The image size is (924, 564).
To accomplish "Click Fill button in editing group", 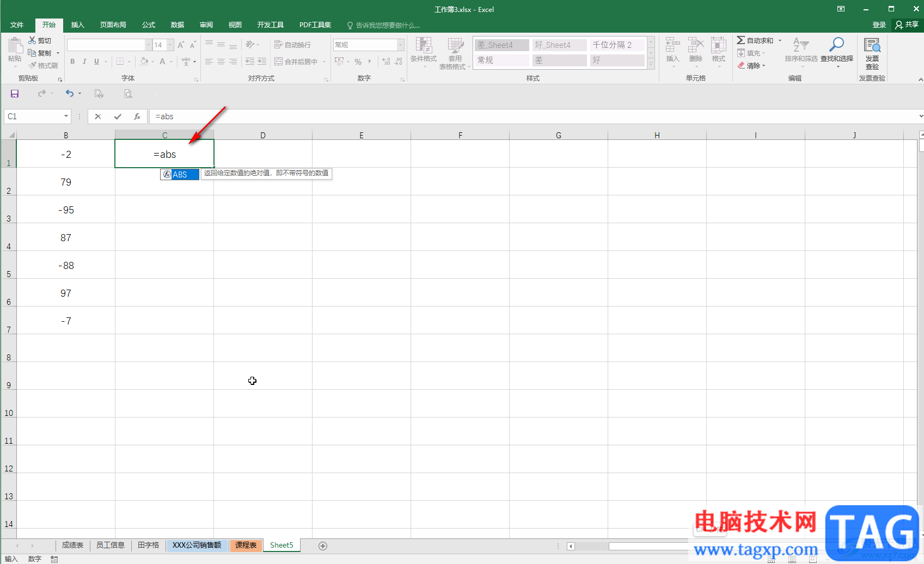I will pos(750,53).
